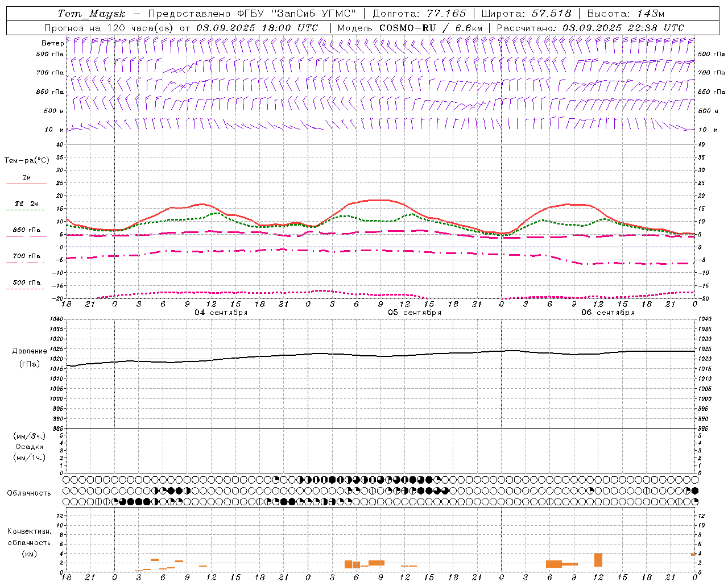The image size is (728, 582).
Task: Click the Осадки panel label
Action: click(x=30, y=447)
